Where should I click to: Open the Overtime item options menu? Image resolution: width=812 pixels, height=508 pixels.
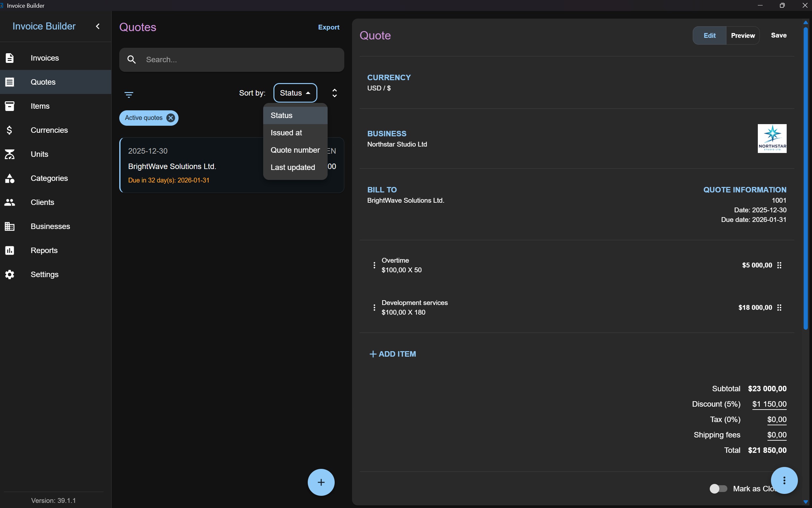374,265
